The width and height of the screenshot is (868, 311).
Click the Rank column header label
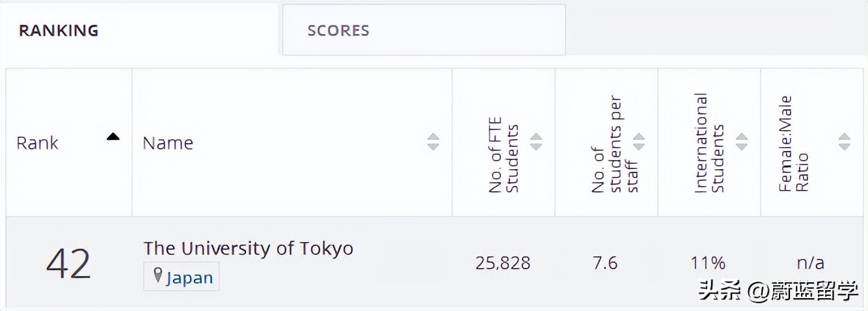click(37, 143)
